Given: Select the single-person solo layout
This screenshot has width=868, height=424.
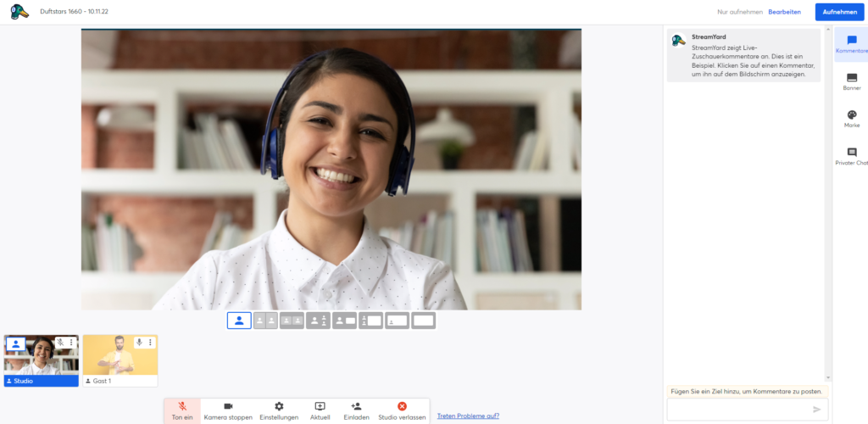Looking at the screenshot, I should [239, 321].
